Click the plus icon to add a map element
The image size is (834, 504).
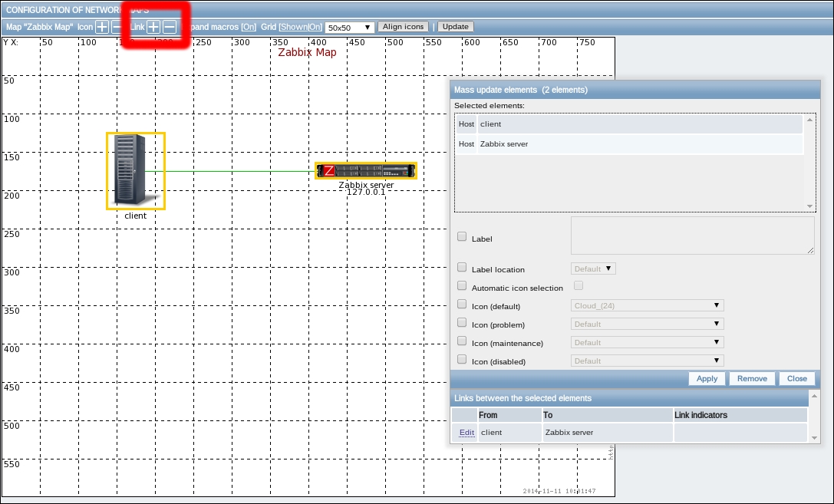tap(101, 27)
